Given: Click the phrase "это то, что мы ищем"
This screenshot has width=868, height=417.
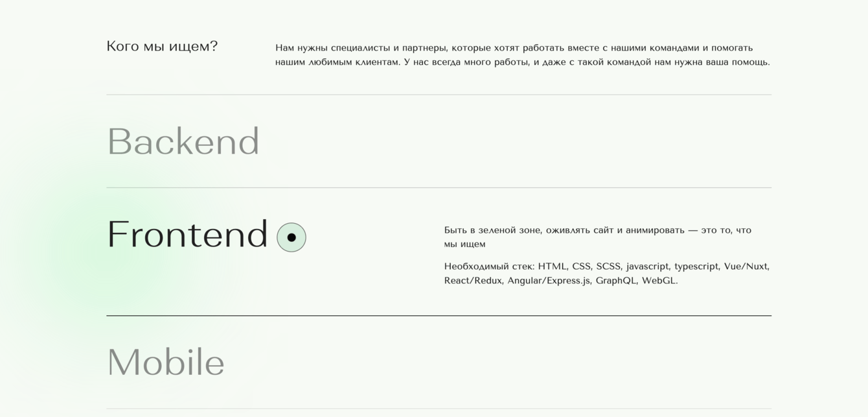Looking at the screenshot, I should (x=726, y=230).
